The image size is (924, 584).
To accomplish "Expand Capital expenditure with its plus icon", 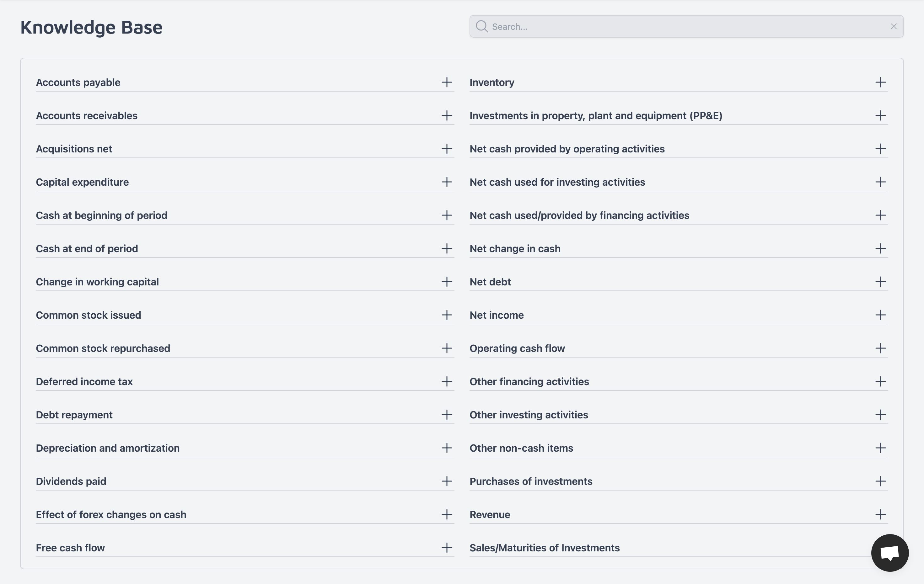I will click(447, 182).
